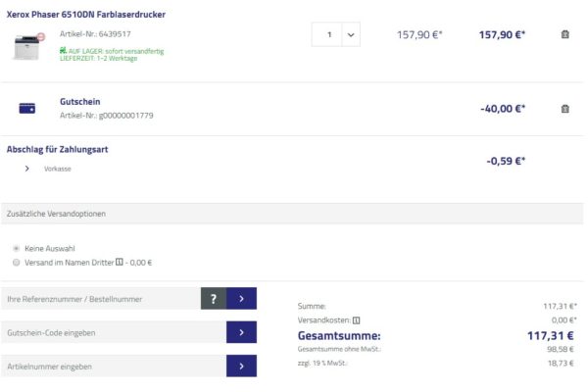Submit the Referenznummer with arrow button

coord(241,299)
